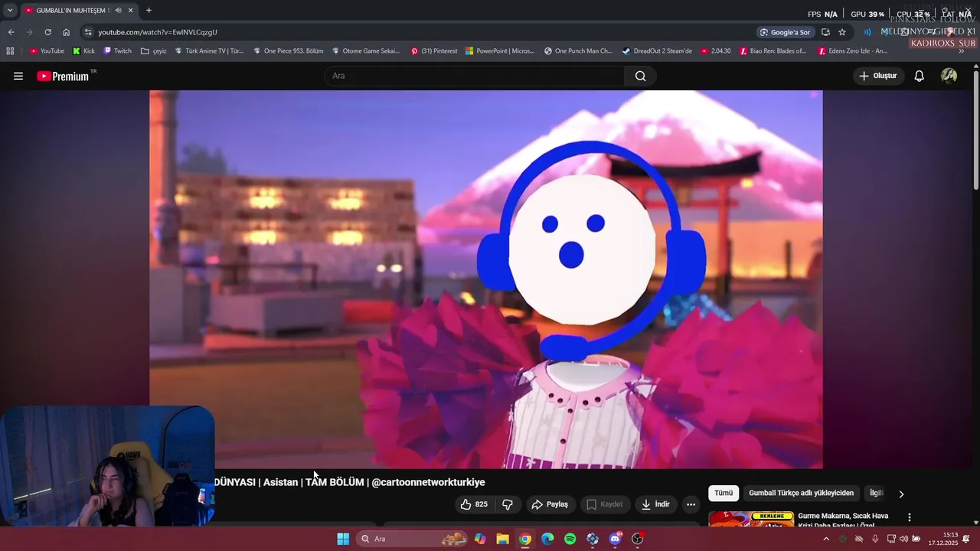Close the Gumball YouTube tab
Viewport: 980px width, 551px height.
pos(130,11)
